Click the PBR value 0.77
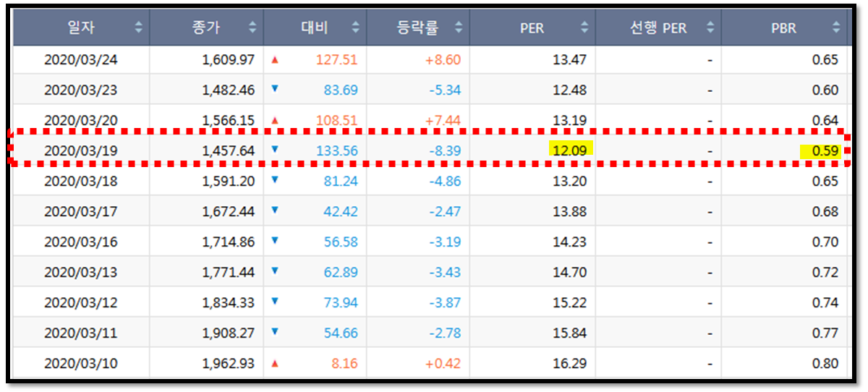868x392 pixels. 826,333
